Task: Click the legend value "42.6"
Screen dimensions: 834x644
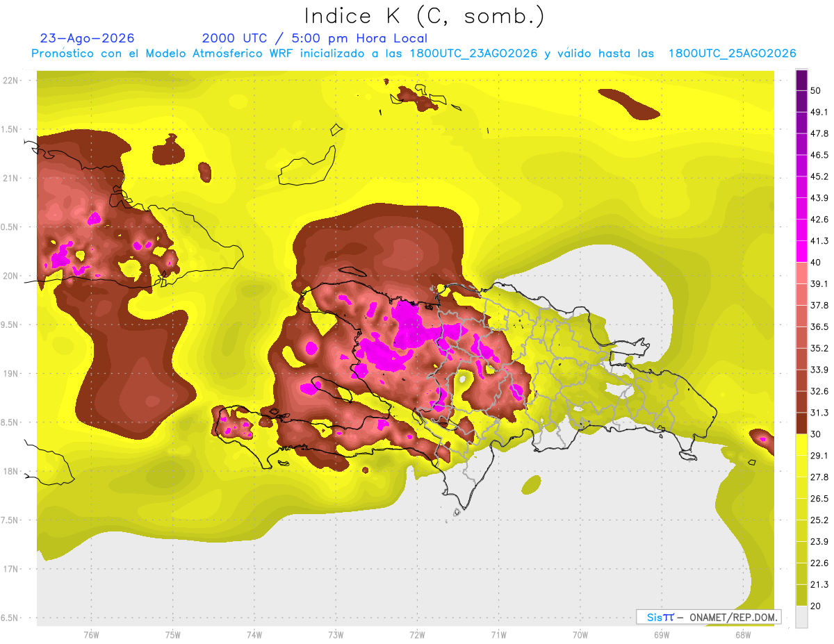Action: pos(819,220)
